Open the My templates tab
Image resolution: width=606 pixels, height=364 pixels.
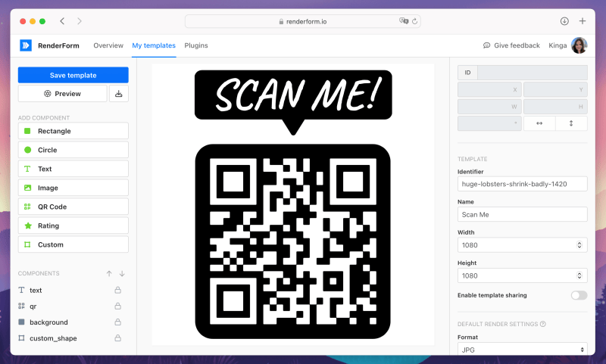[x=154, y=45]
